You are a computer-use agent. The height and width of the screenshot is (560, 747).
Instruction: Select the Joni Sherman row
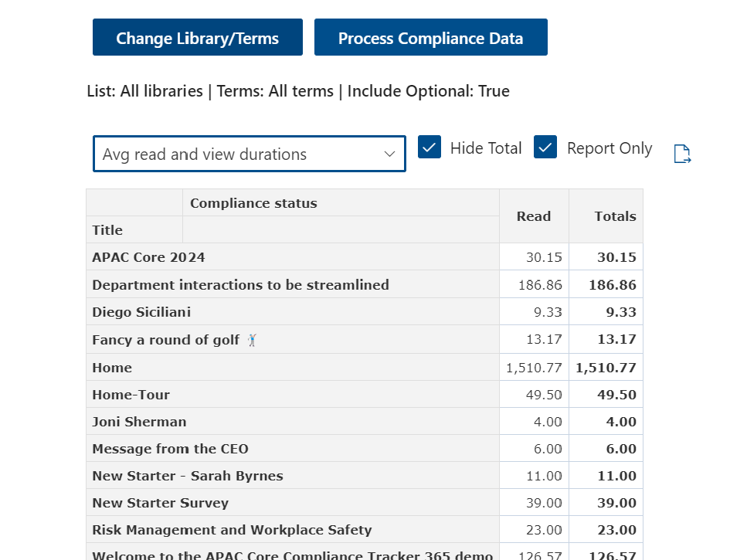(139, 422)
